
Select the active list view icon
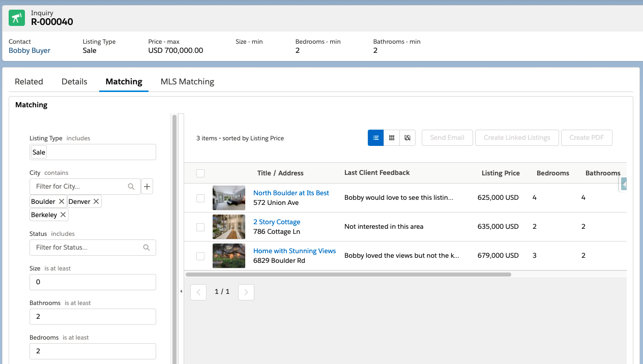(x=375, y=137)
